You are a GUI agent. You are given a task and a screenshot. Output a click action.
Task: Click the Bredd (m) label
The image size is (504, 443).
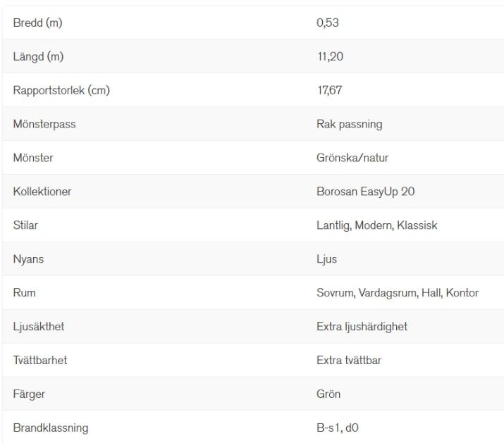[38, 23]
